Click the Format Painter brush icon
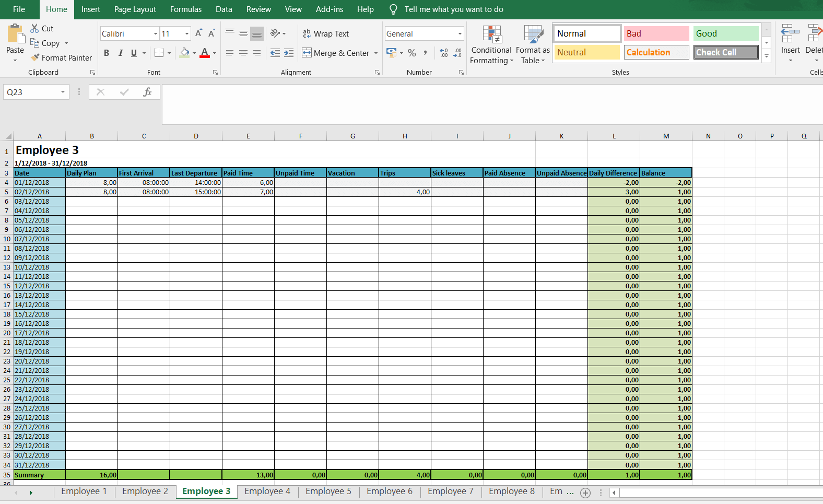The height and width of the screenshot is (504, 823). pyautogui.click(x=35, y=57)
